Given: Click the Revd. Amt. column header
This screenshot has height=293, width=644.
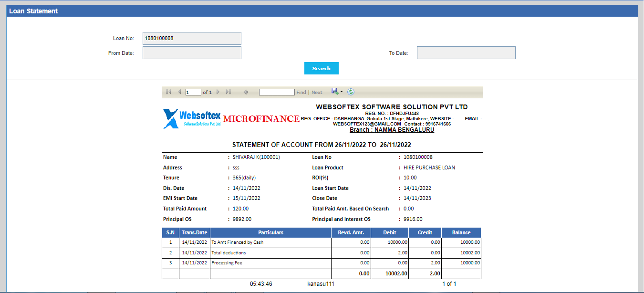Looking at the screenshot, I should 351,232.
